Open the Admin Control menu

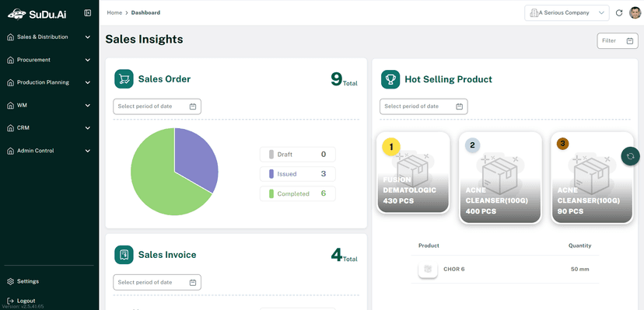(49, 152)
